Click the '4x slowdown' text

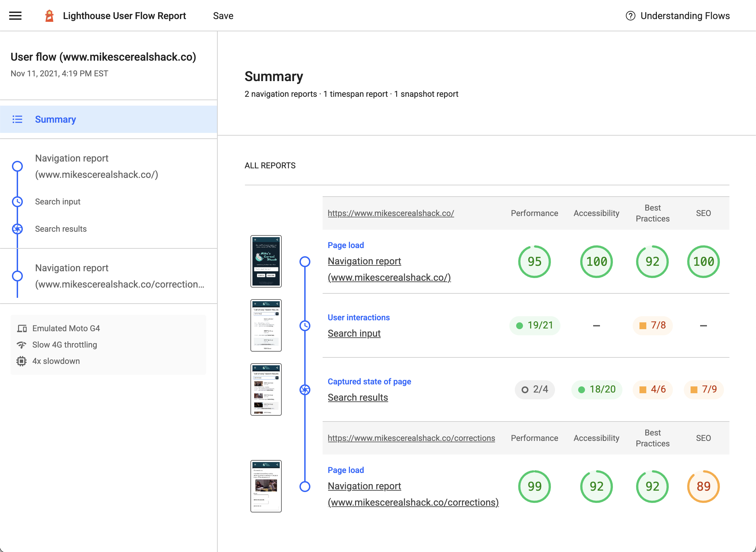tap(56, 361)
